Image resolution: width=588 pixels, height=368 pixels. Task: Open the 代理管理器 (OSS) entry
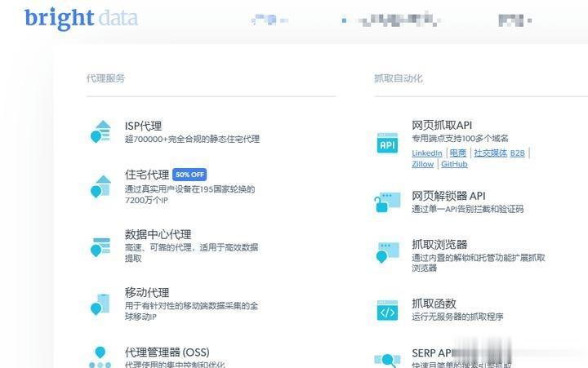[x=167, y=352]
